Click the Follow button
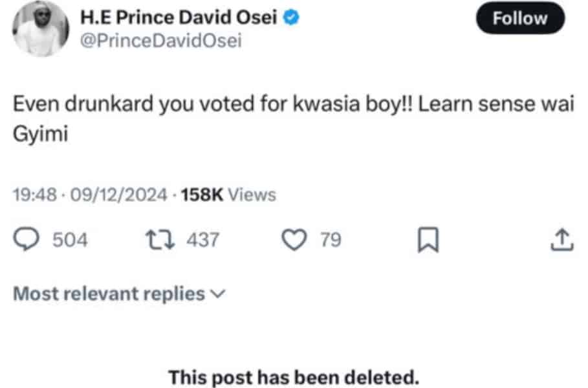The image size is (588, 388). click(520, 18)
